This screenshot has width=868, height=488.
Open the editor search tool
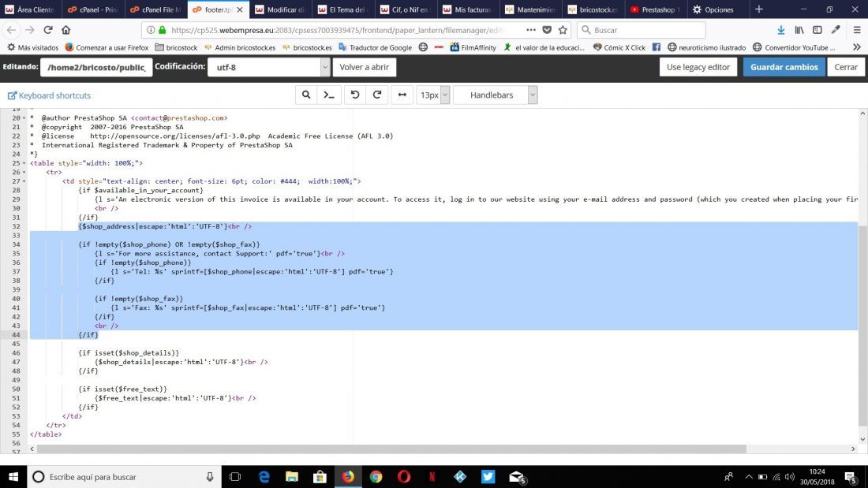tap(305, 95)
